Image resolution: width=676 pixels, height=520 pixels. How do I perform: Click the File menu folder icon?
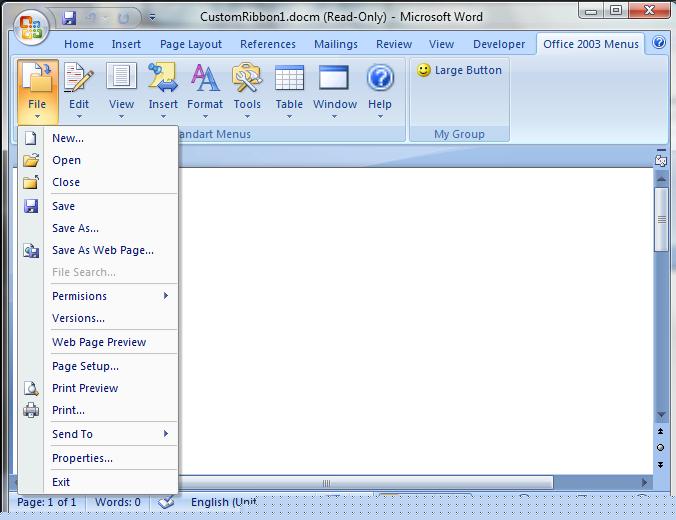click(37, 78)
